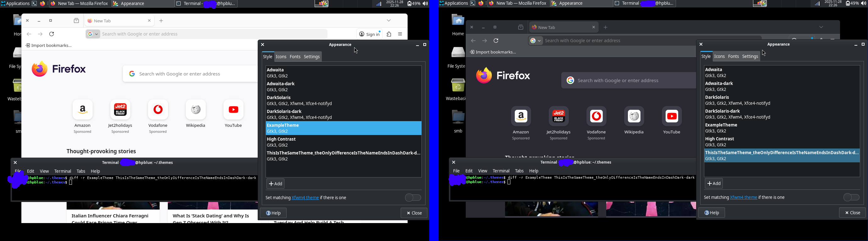
Task: Switch to Appearance window via right panel taskbar
Action: [x=581, y=4]
